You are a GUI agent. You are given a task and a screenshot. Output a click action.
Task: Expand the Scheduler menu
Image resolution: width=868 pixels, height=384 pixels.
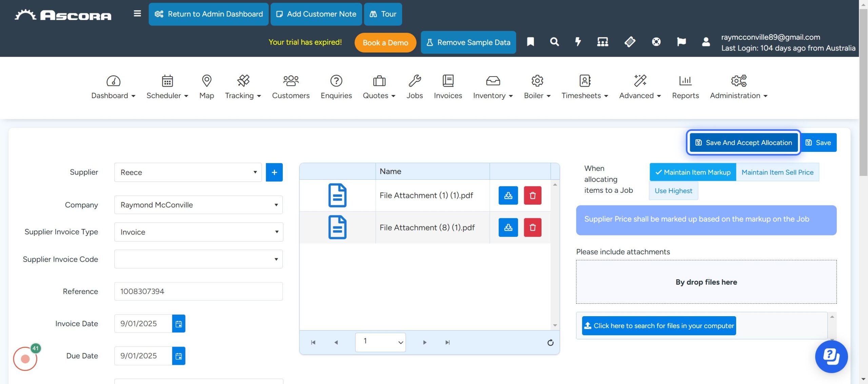click(x=167, y=87)
